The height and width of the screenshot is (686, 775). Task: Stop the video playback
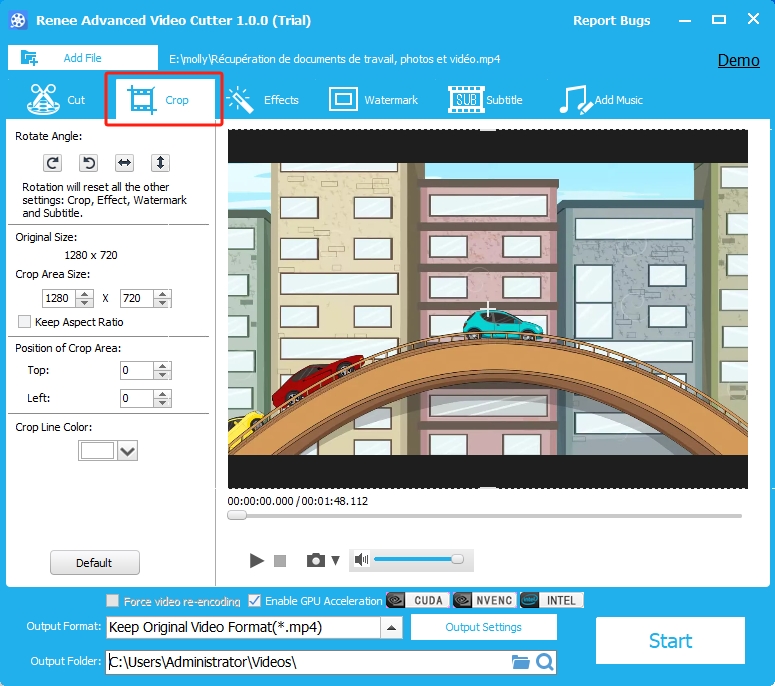pos(280,561)
